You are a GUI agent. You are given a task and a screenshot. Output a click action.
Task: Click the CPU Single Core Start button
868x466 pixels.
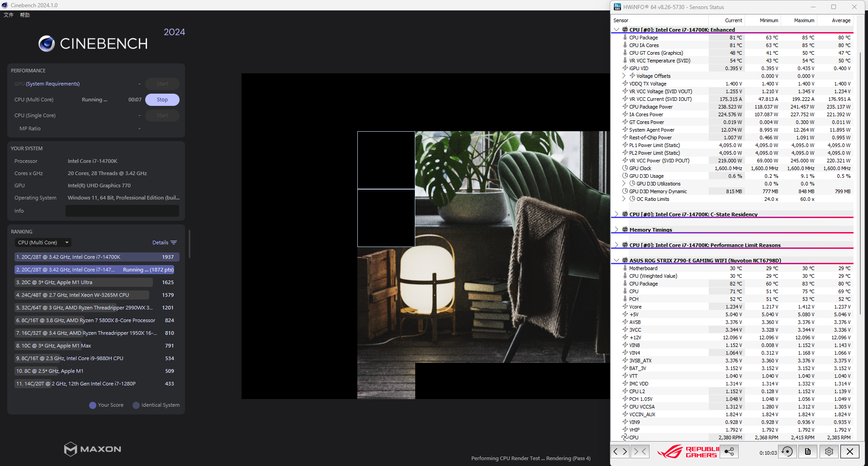click(162, 115)
